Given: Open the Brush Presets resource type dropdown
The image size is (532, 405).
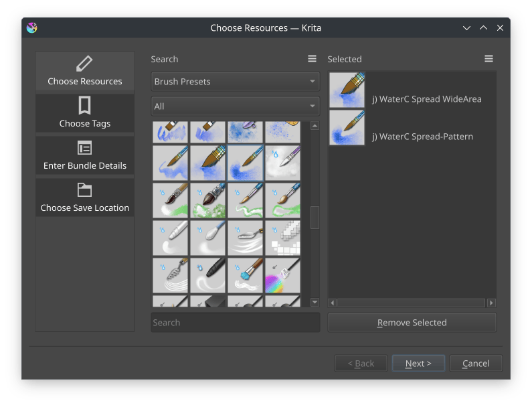Looking at the screenshot, I should [235, 82].
